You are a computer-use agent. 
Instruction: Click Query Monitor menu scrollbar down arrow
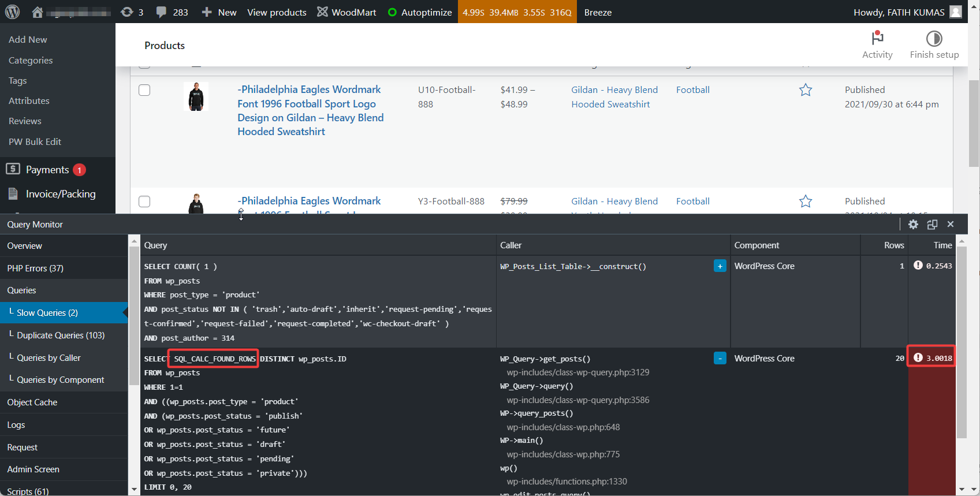(134, 489)
